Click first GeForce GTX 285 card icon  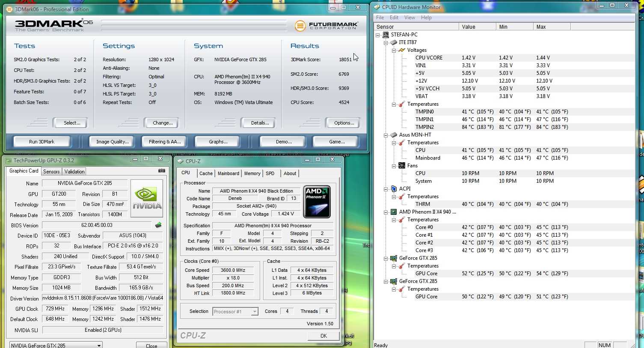394,258
